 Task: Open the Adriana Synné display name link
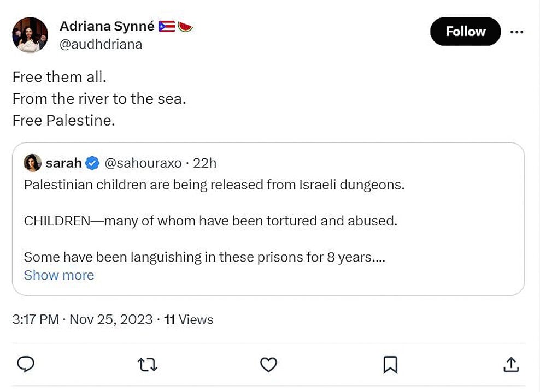pos(107,26)
